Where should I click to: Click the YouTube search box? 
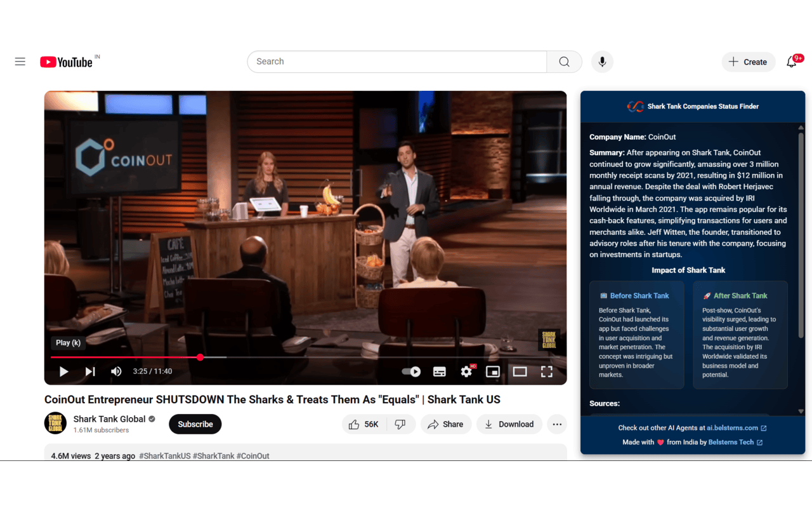(x=397, y=62)
